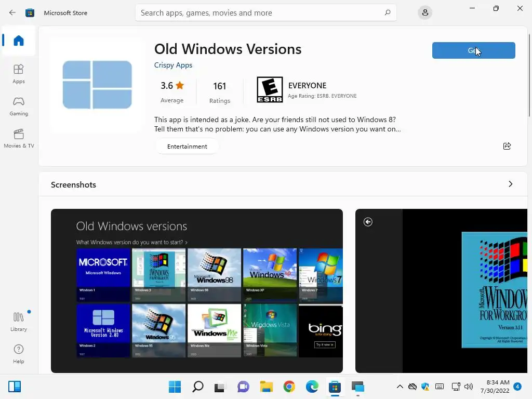Share this app with the share icon
Viewport: 532px width, 399px height.
(x=507, y=146)
